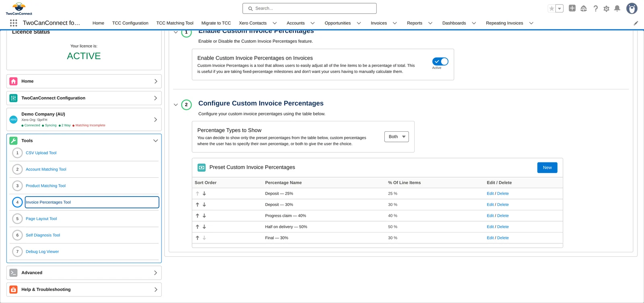This screenshot has width=644, height=303.
Task: Open TCC Configuration tab
Action: [130, 23]
